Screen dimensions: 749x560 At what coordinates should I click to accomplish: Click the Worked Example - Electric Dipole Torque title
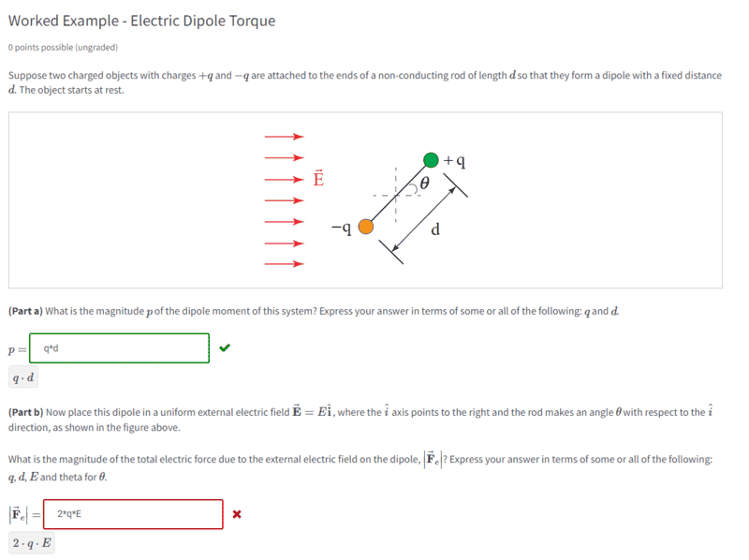pyautogui.click(x=141, y=21)
